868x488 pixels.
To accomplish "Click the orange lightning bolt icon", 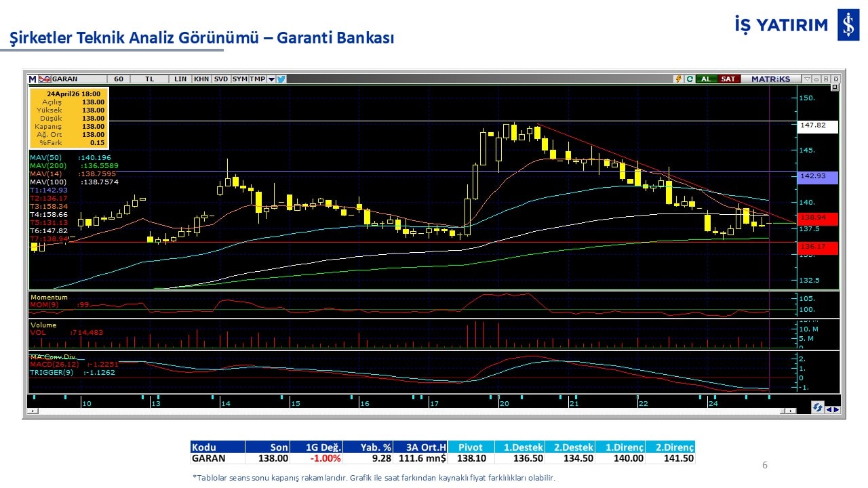I will coord(677,79).
